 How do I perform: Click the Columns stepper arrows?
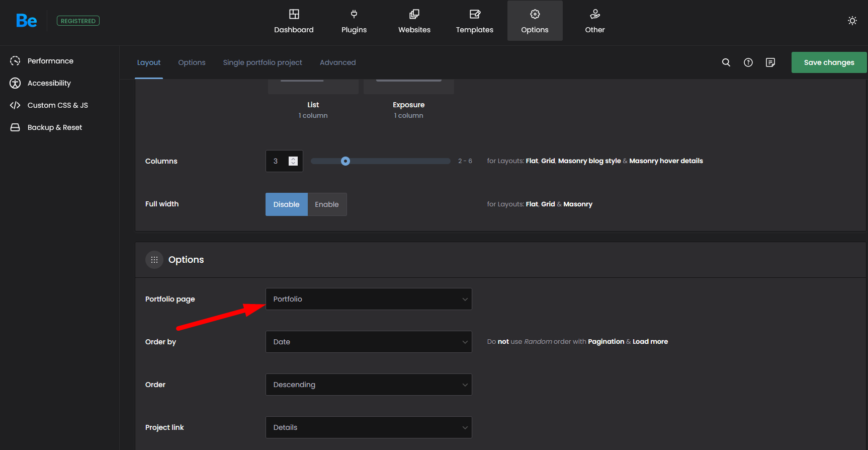pos(293,161)
